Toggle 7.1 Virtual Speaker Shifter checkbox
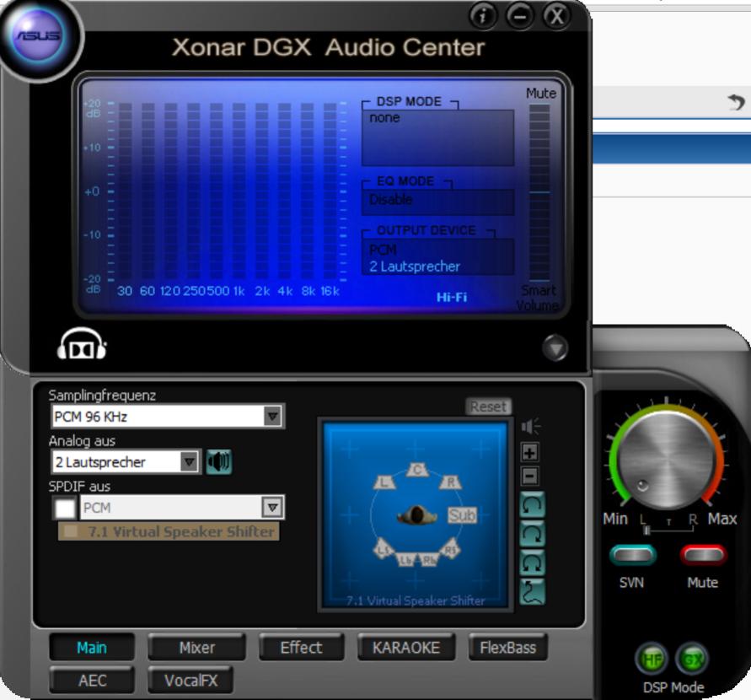This screenshot has width=751, height=700. tap(71, 531)
